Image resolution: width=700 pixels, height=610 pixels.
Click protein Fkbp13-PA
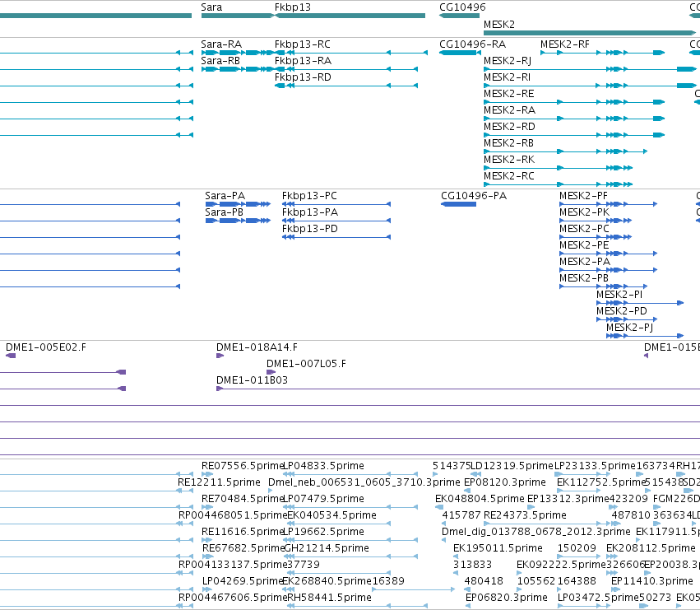coord(310,212)
